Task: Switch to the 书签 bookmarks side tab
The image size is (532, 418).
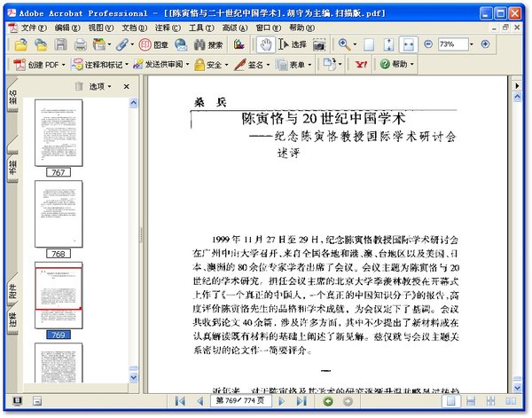Action: tap(12, 167)
